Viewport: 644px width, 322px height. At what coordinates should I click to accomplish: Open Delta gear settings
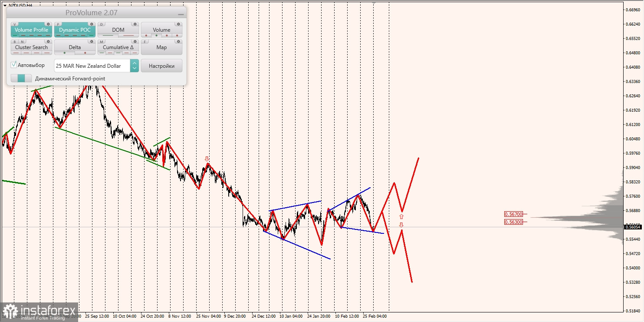click(92, 42)
